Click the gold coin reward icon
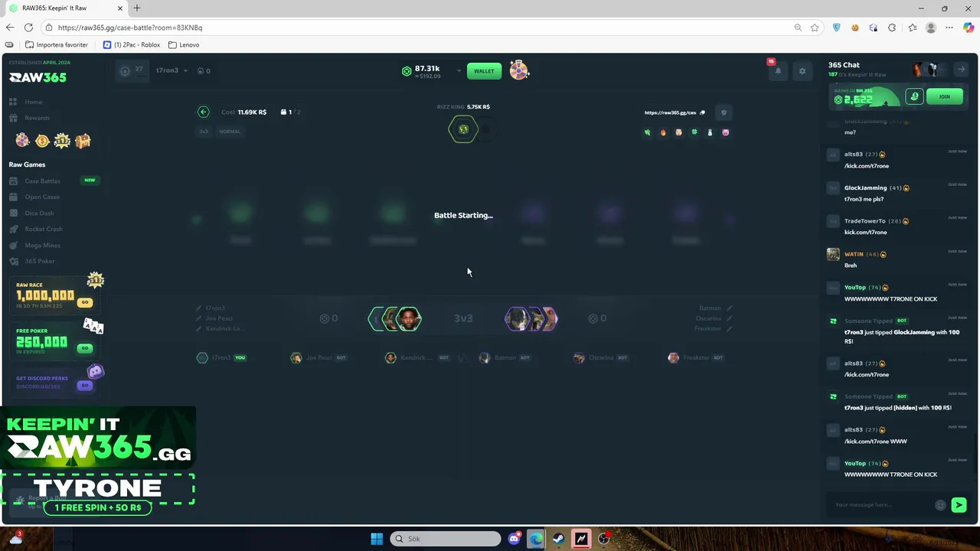This screenshot has width=980, height=551. pyautogui.click(x=42, y=141)
